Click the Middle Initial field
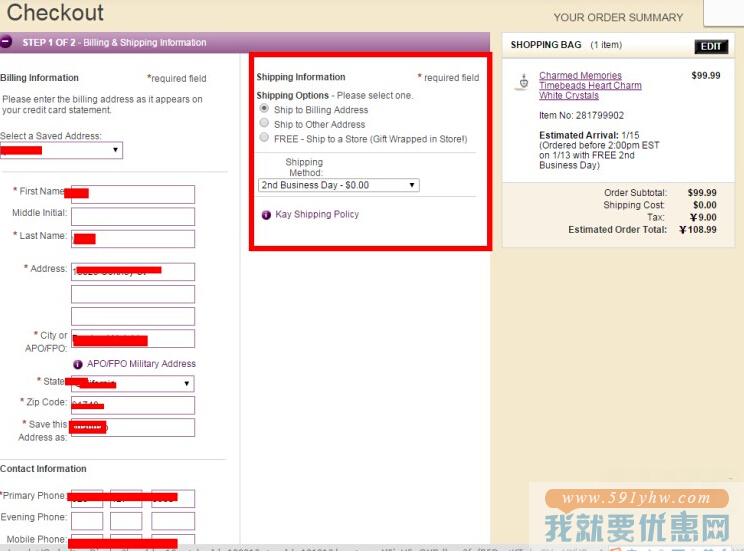Image resolution: width=744 pixels, height=552 pixels. click(133, 216)
